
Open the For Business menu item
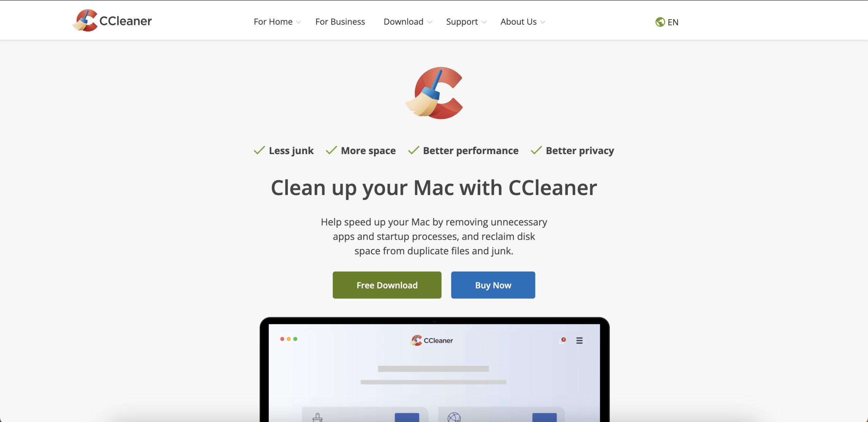340,22
